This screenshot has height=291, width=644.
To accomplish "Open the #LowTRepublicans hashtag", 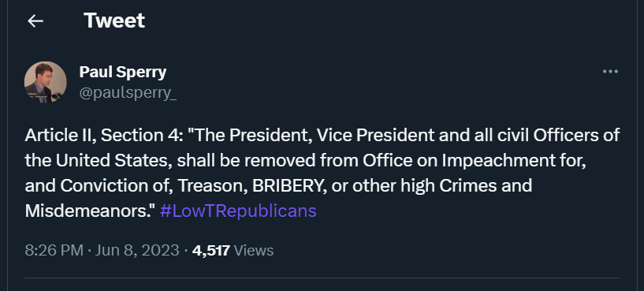I will (238, 211).
